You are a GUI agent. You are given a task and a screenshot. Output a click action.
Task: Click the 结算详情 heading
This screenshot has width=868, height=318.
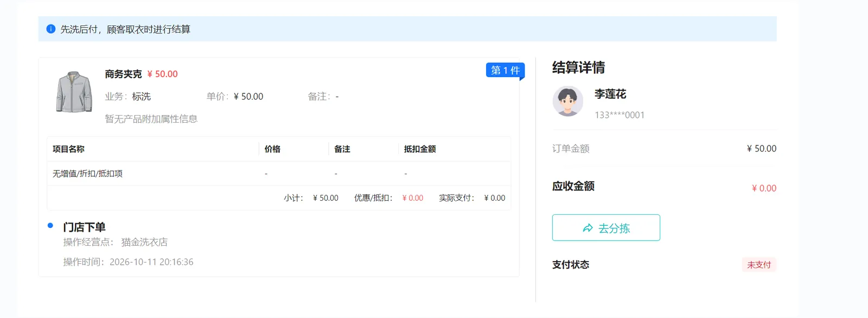(578, 67)
